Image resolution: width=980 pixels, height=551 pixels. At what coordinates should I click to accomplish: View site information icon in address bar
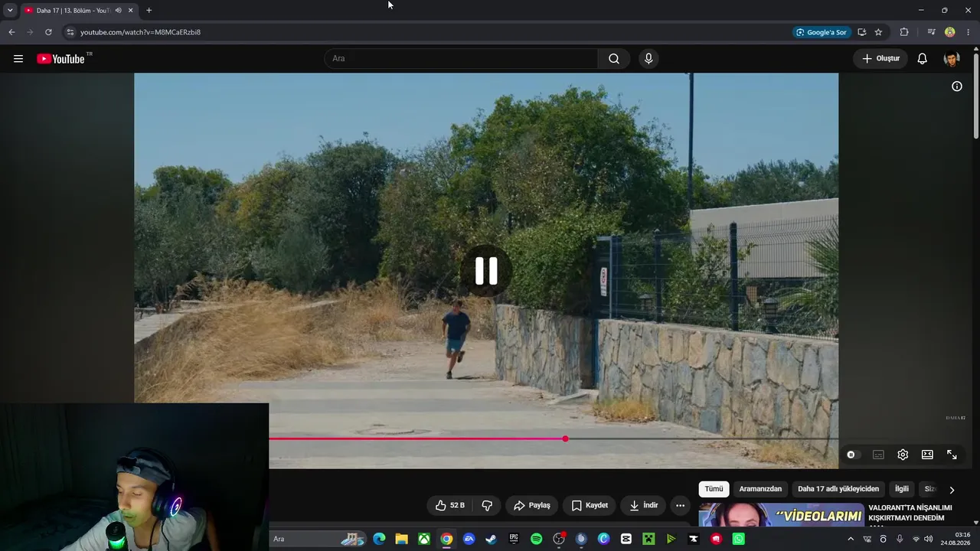pyautogui.click(x=70, y=32)
